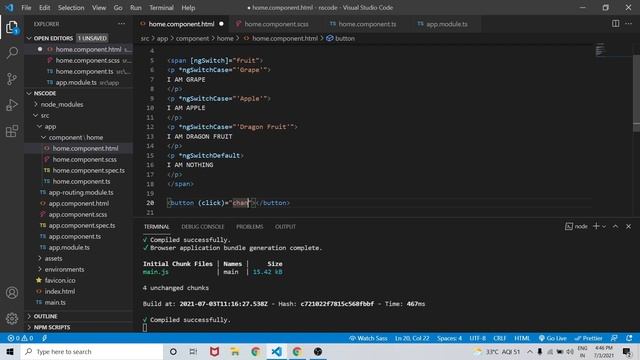Click the VS Code logo icon

pos(9,7)
